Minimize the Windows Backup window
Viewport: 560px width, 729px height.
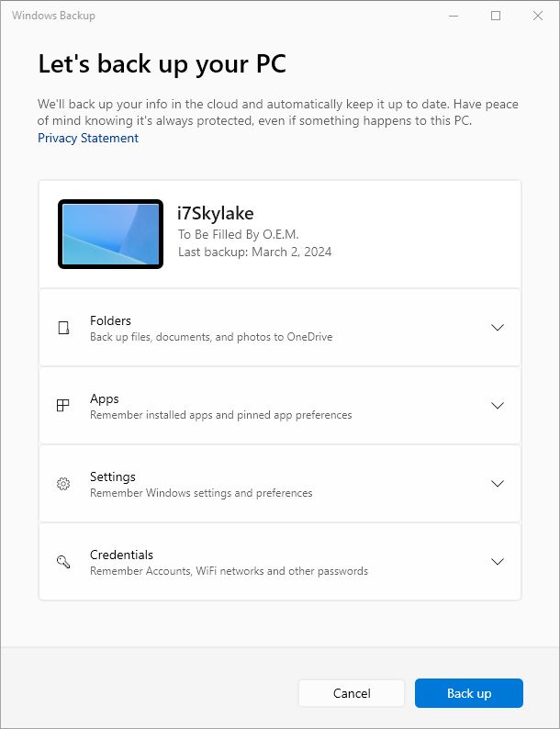[454, 16]
